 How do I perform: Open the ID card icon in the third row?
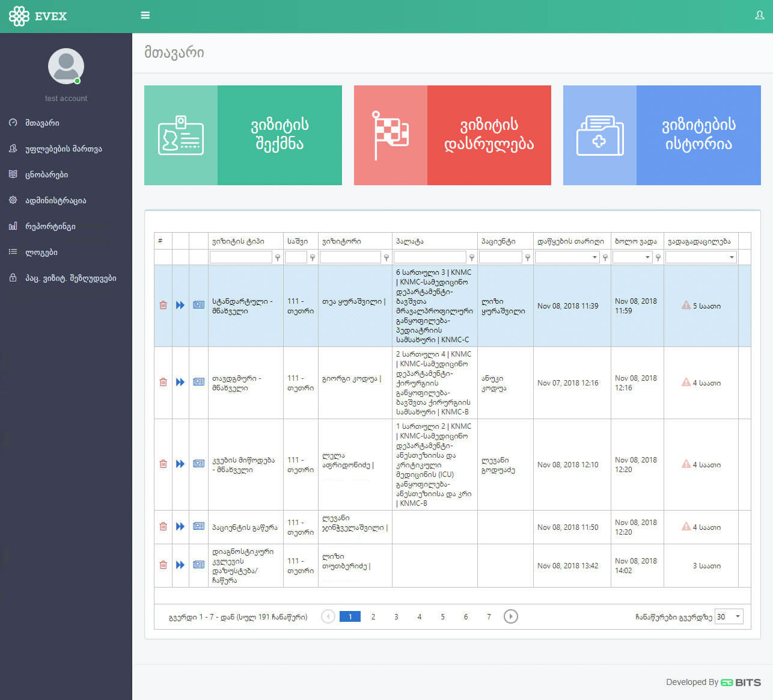(198, 464)
